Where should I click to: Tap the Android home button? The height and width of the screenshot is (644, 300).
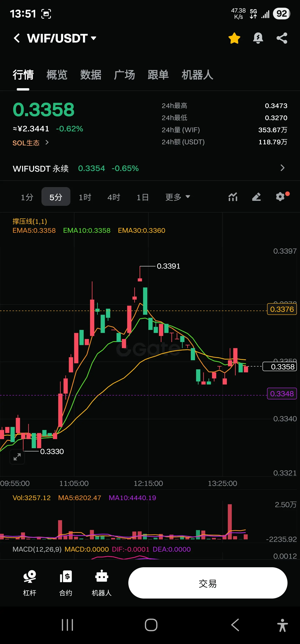(x=151, y=625)
